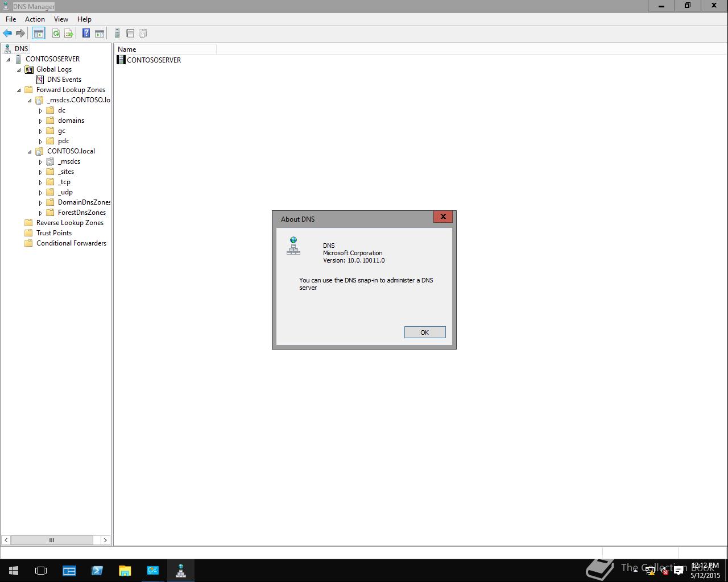Close the About DNS dialog
The image size is (728, 582).
(x=443, y=217)
